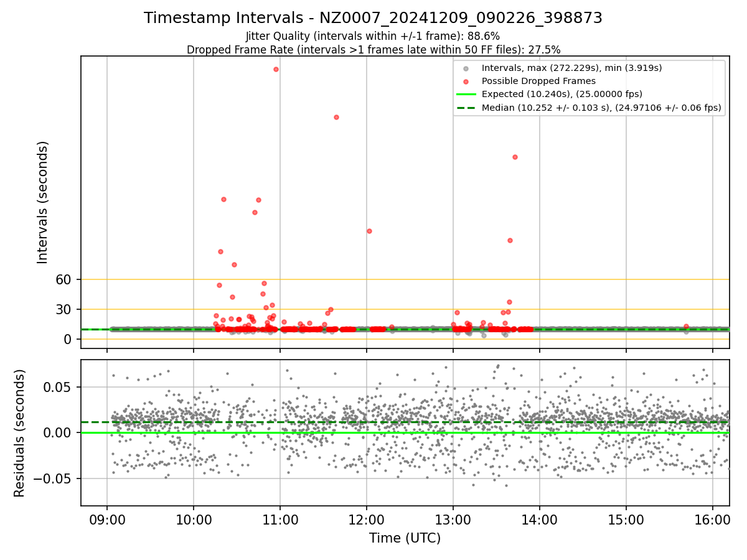Click the Residuals (seconds) axis label
The width and height of the screenshot is (747, 560).
pyautogui.click(x=19, y=433)
